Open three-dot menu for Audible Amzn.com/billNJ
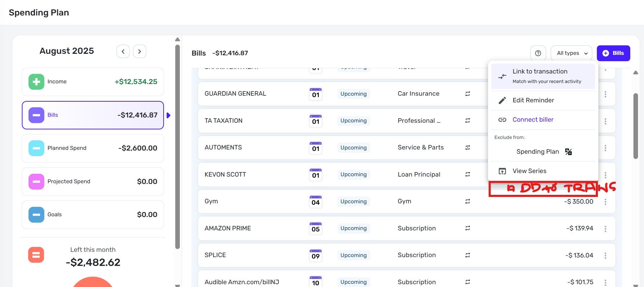Image resolution: width=644 pixels, height=287 pixels. point(605,282)
